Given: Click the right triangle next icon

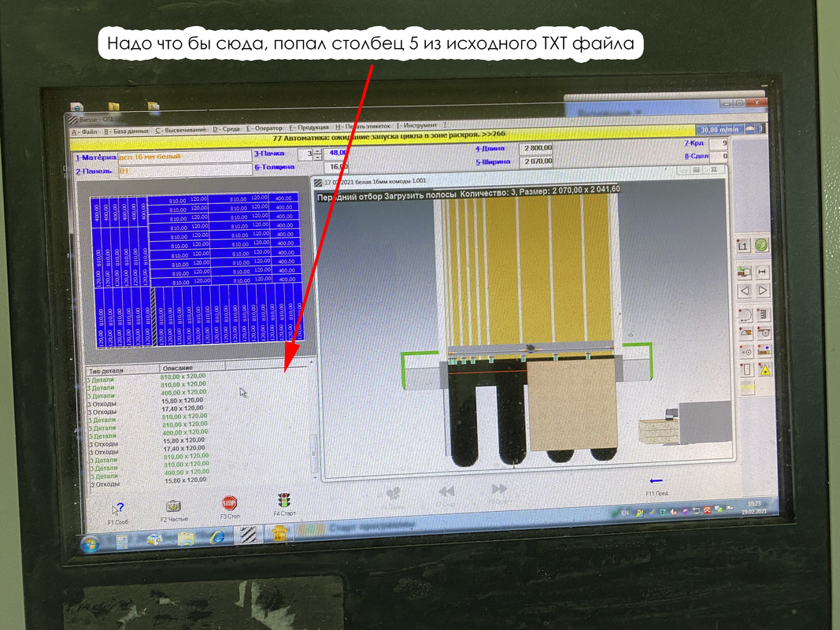Looking at the screenshot, I should pos(763,291).
